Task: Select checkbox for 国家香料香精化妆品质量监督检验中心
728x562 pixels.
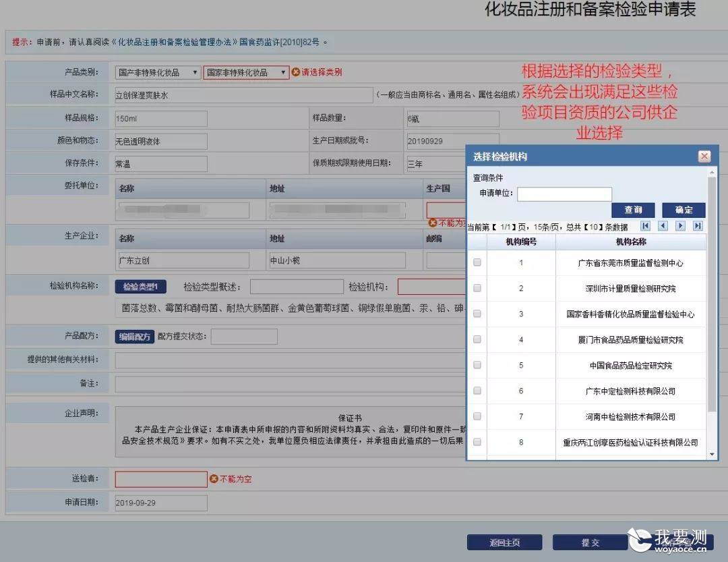Action: tap(477, 314)
